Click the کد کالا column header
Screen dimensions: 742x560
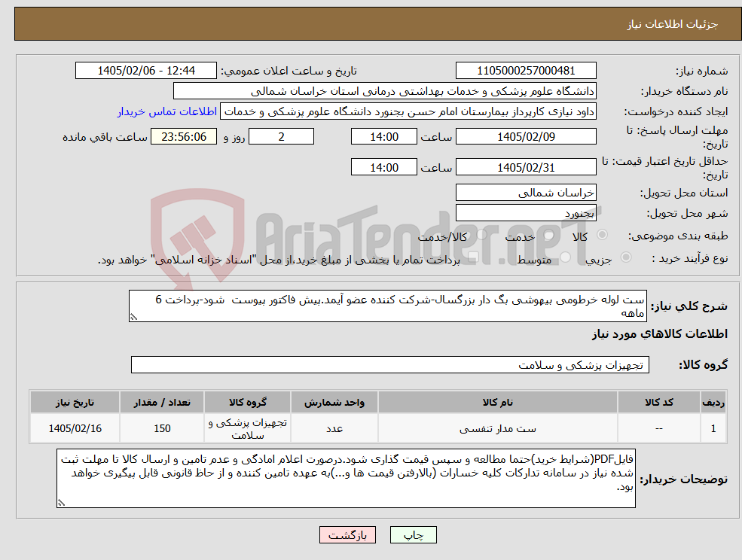(x=658, y=402)
